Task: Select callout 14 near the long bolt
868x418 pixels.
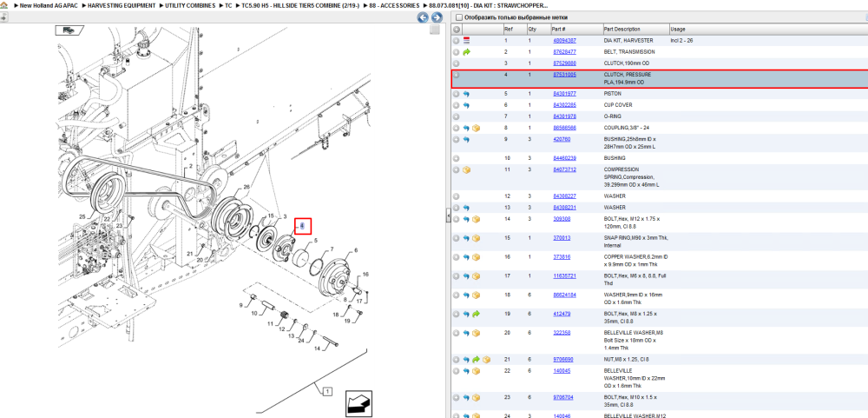Action: point(317,348)
